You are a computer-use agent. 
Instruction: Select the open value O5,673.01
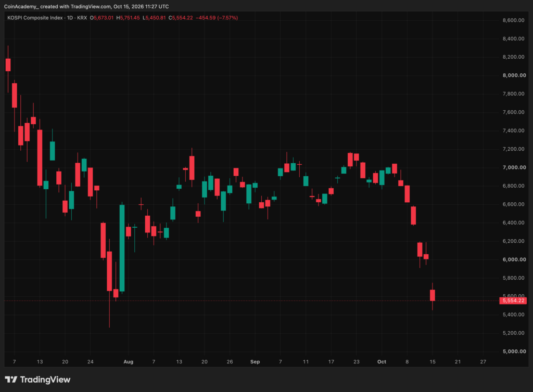click(x=101, y=18)
